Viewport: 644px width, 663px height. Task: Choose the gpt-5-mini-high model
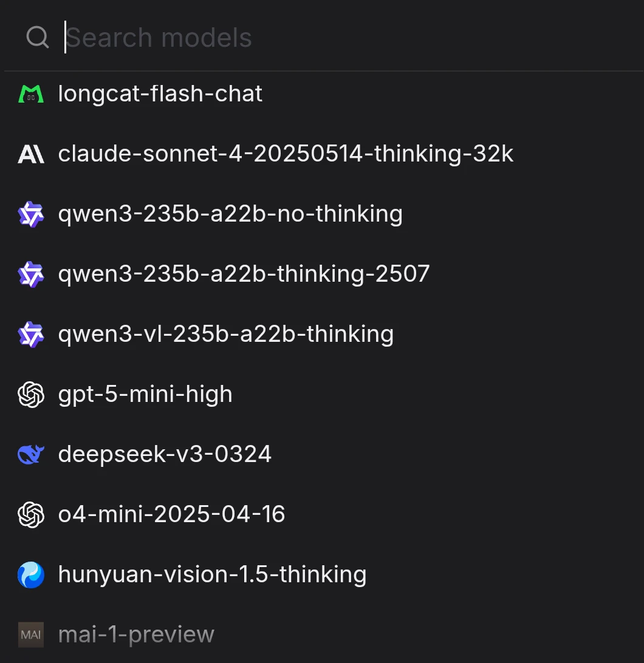click(x=145, y=395)
